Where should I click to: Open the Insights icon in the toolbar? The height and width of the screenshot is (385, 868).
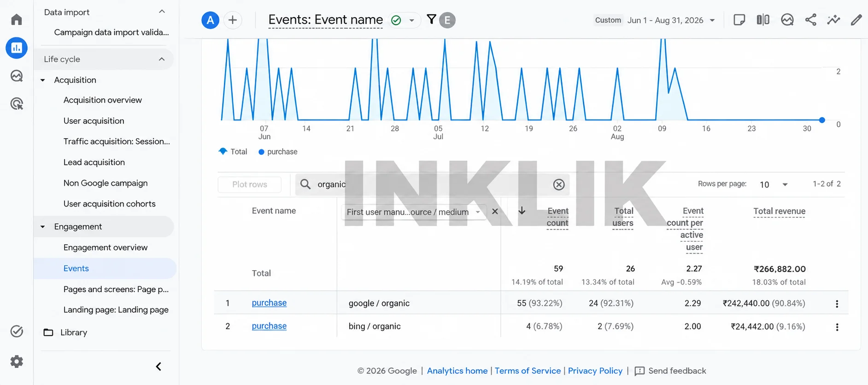[787, 20]
